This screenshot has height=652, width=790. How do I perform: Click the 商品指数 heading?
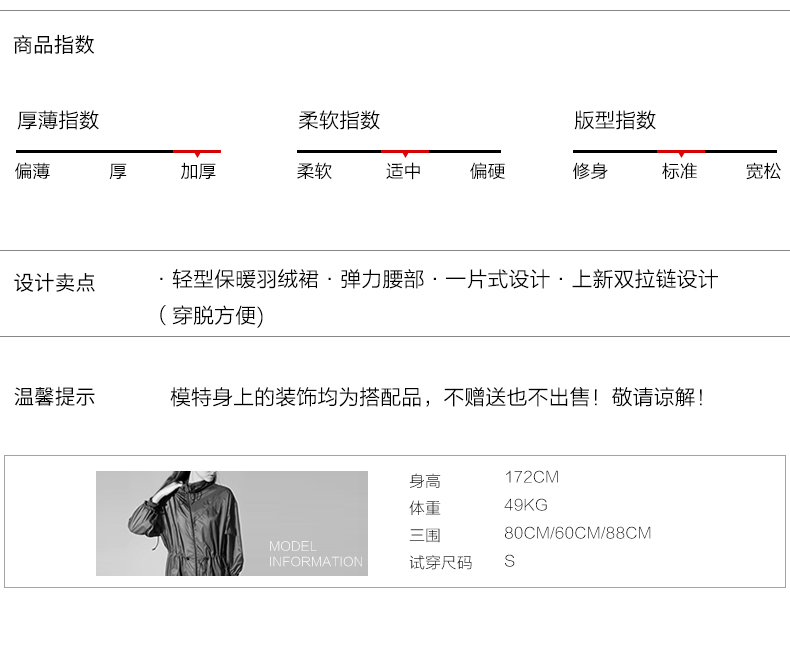click(x=54, y=45)
